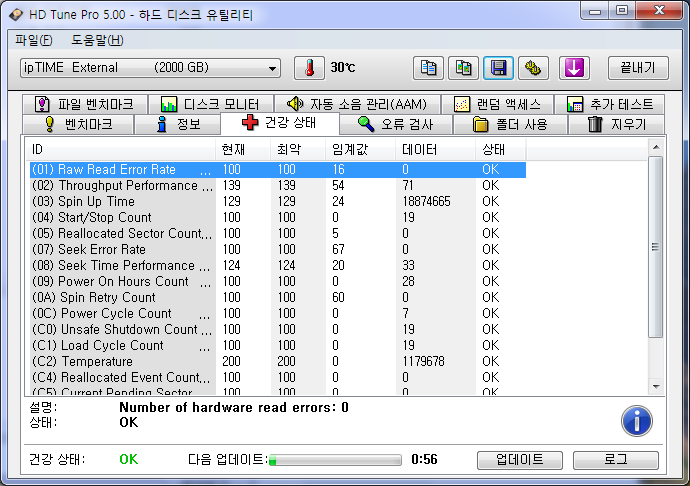
Task: Click the HD Tune Pro title bar app icon
Action: coord(16,14)
